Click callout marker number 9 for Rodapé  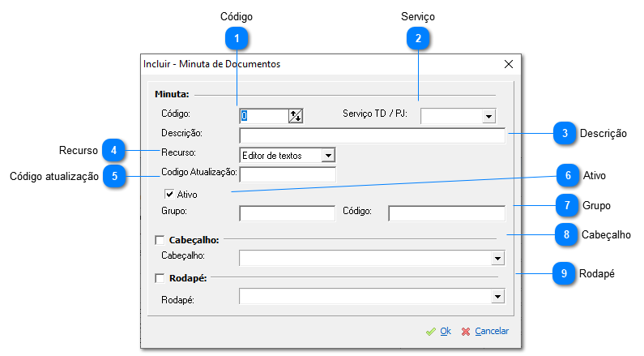point(565,274)
